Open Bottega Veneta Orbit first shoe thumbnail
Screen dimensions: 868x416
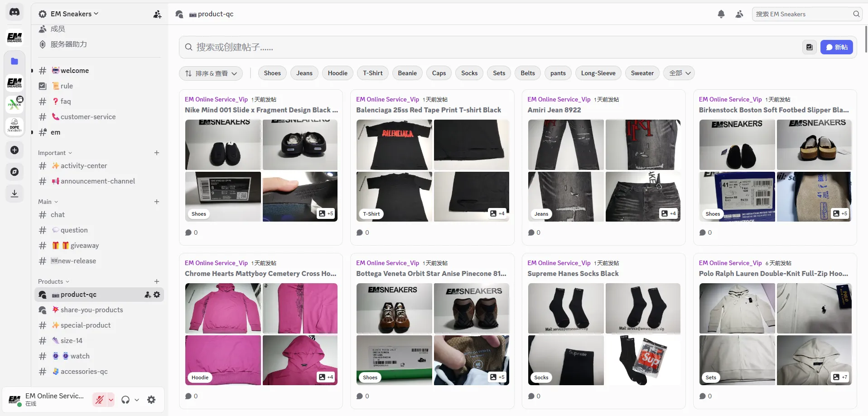click(394, 308)
